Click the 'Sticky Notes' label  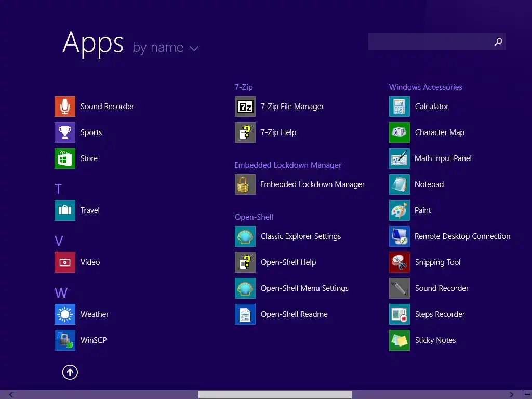click(x=435, y=340)
